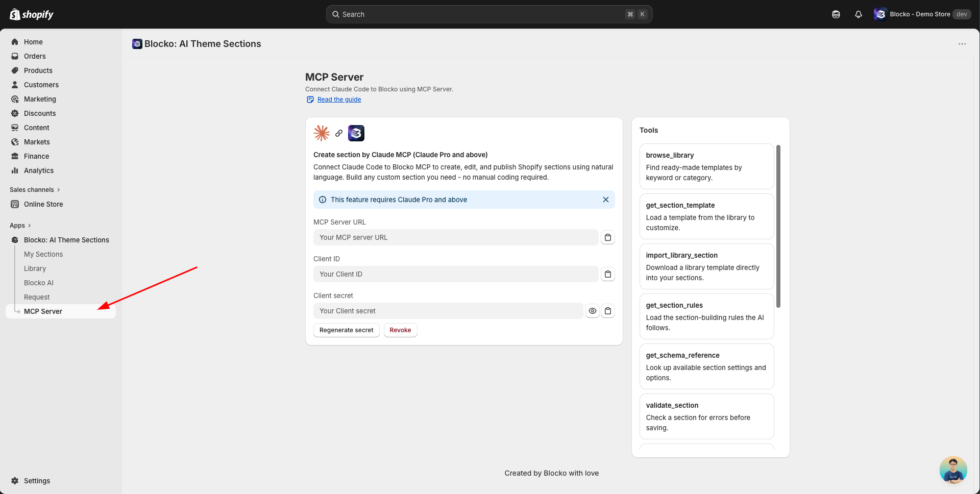Select the validate_section tool card
Image resolution: width=980 pixels, height=494 pixels.
pyautogui.click(x=706, y=416)
